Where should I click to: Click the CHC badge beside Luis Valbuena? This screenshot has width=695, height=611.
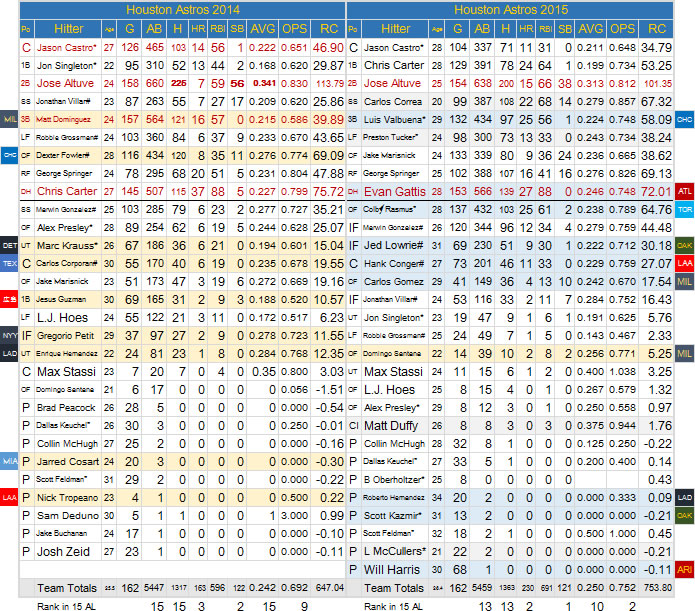point(685,119)
